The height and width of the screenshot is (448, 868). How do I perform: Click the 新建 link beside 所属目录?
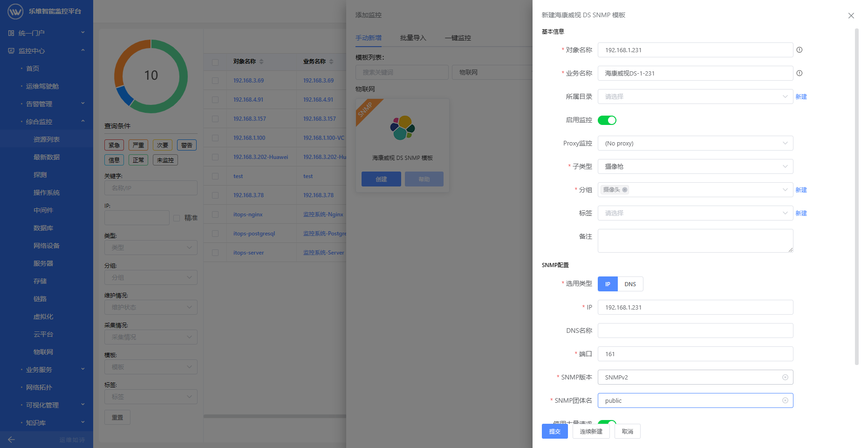pos(801,96)
